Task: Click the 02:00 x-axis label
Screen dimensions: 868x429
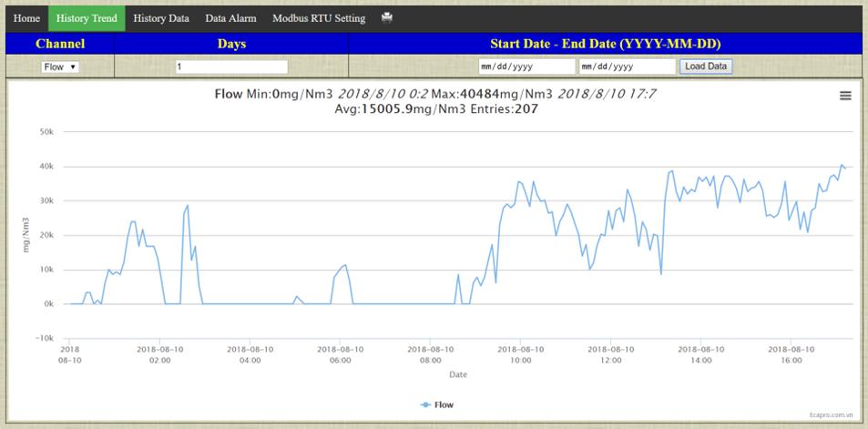Action: 159,354
